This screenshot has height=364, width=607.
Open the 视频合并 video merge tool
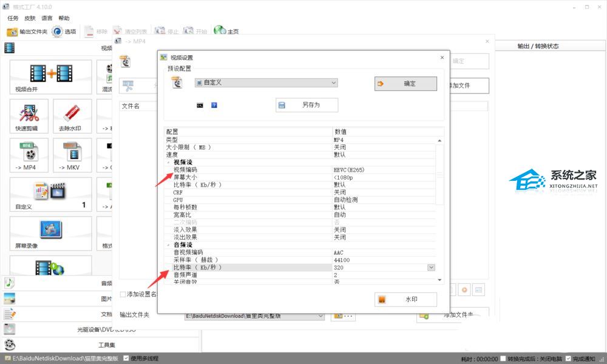[x=51, y=76]
